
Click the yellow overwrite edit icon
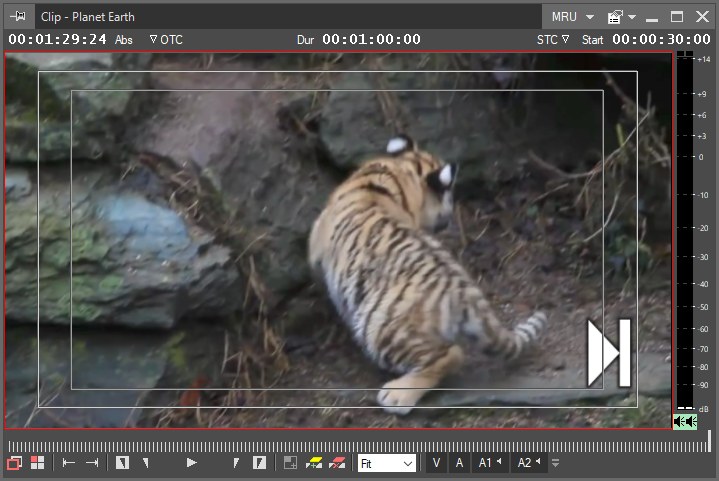(313, 463)
